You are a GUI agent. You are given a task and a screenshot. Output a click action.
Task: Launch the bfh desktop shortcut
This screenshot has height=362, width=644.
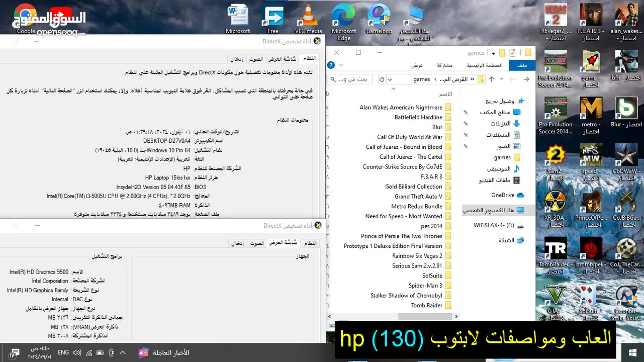click(x=626, y=65)
